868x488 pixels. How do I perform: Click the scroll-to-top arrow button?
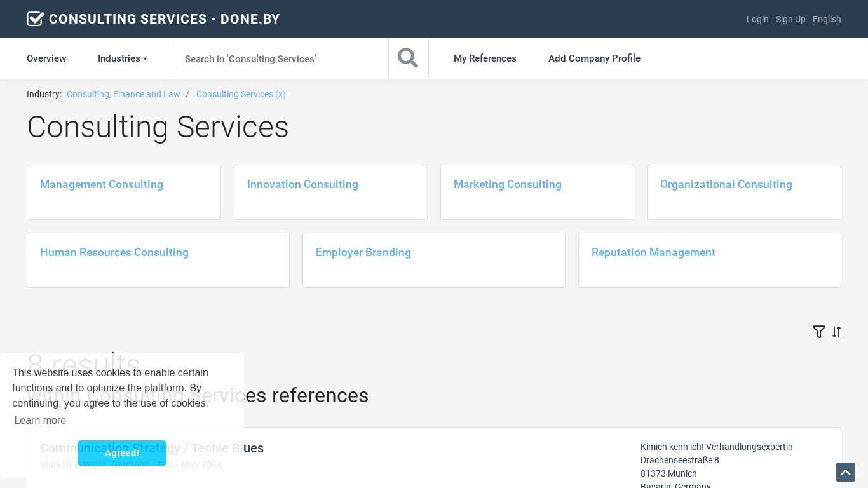(x=845, y=472)
